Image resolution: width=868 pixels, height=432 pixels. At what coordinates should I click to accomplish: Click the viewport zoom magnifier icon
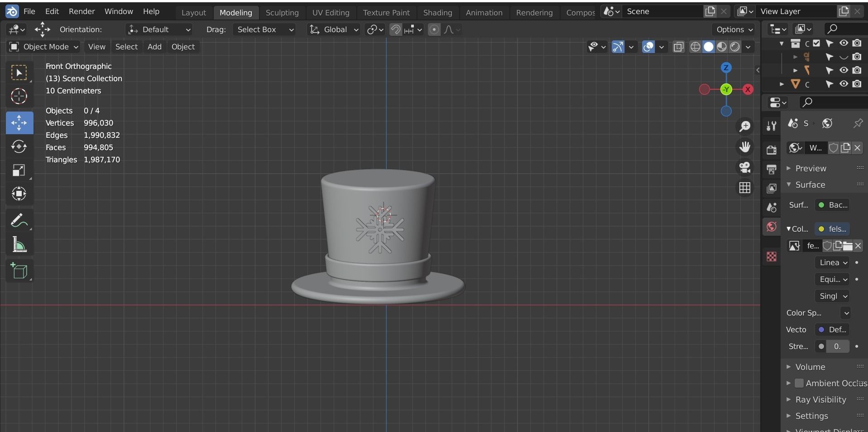(x=745, y=126)
